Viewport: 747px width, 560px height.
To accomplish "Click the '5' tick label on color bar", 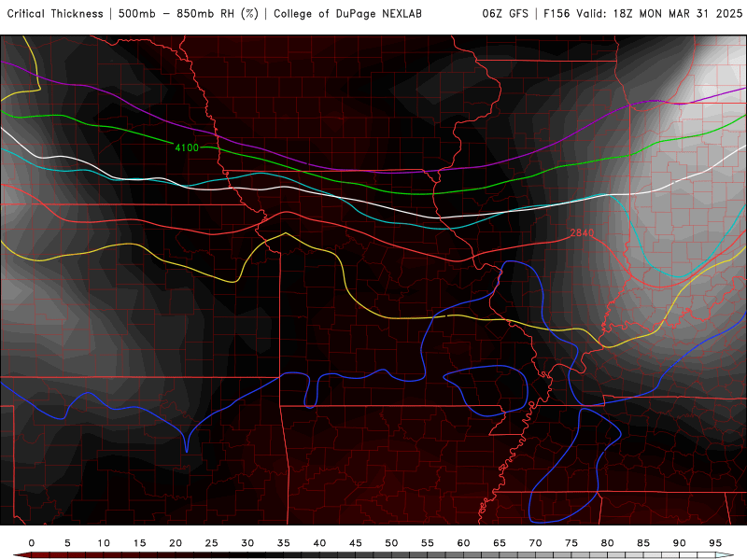I will [67, 543].
